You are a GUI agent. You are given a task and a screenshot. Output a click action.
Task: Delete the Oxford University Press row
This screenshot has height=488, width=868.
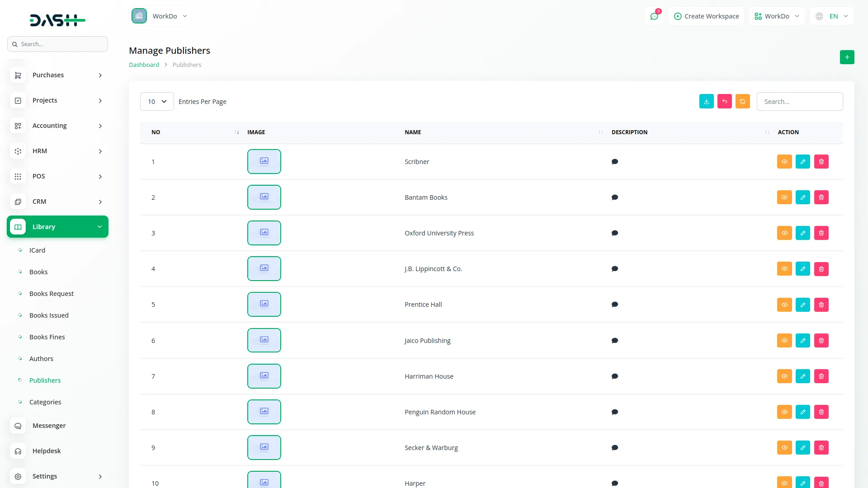[x=821, y=233]
